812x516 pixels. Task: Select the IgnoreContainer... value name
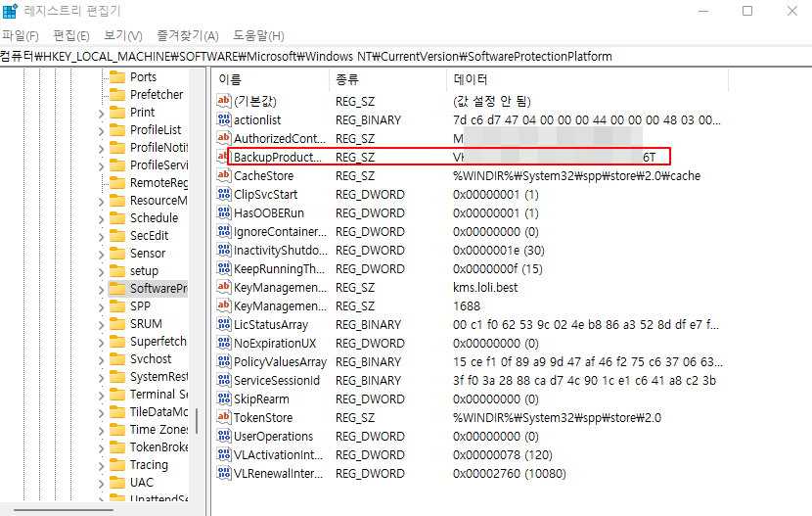tap(280, 232)
